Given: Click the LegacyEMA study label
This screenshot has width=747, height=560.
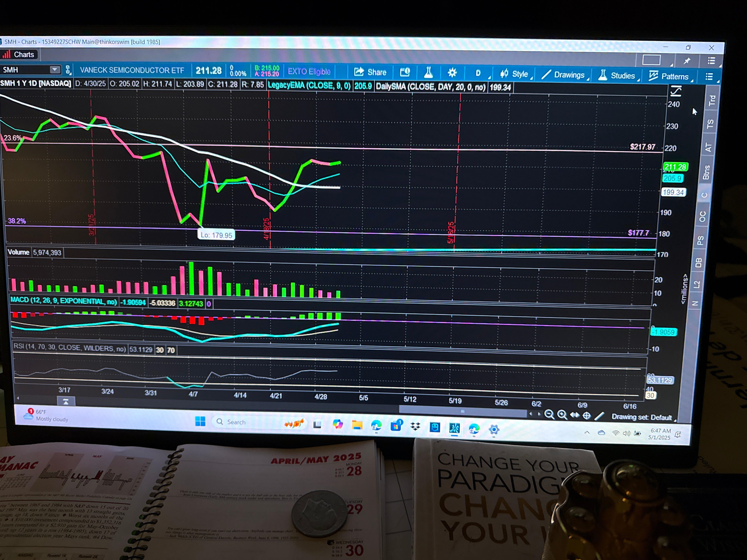Looking at the screenshot, I should [x=309, y=85].
